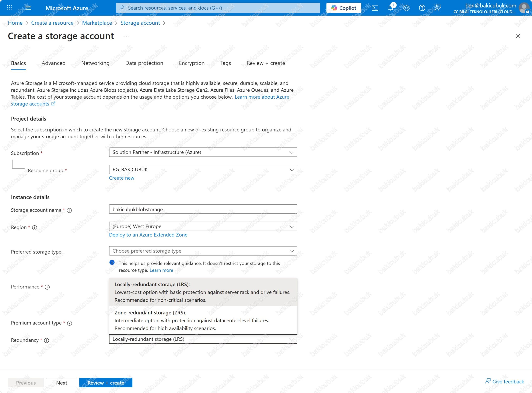Viewport: 532px width, 393px height.
Task: Select the Locally-redundant storage (LRS) tooltip entry
Action: pyautogui.click(x=203, y=292)
